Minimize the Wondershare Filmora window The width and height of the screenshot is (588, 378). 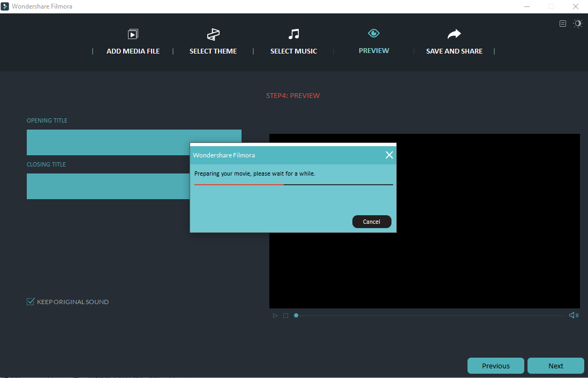click(527, 6)
